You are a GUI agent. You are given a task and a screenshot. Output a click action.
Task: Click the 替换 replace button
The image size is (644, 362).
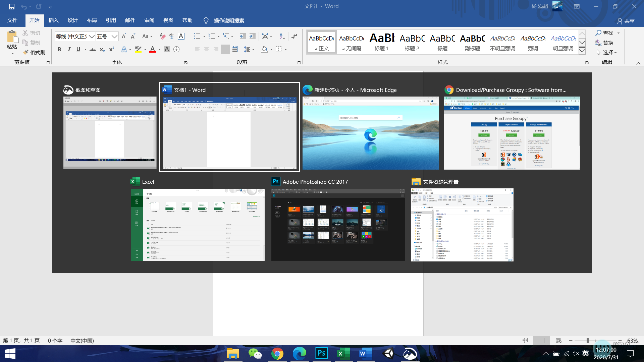pos(604,43)
